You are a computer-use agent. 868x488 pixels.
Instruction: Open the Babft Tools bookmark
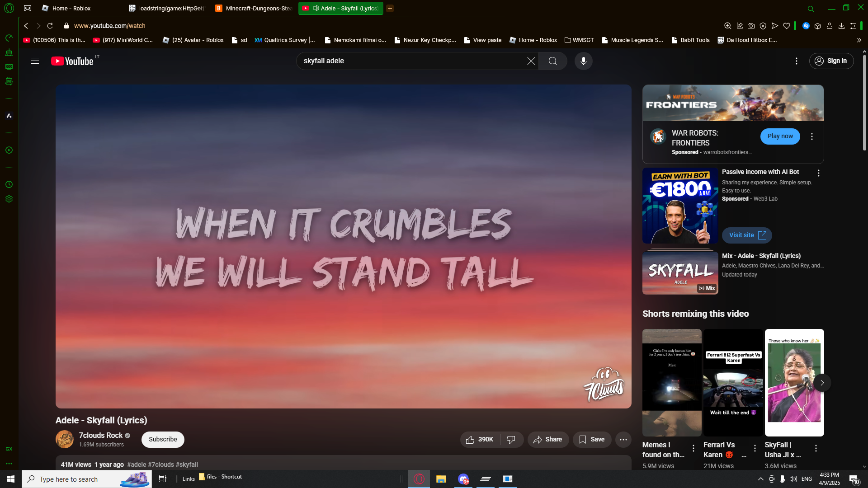pos(690,40)
